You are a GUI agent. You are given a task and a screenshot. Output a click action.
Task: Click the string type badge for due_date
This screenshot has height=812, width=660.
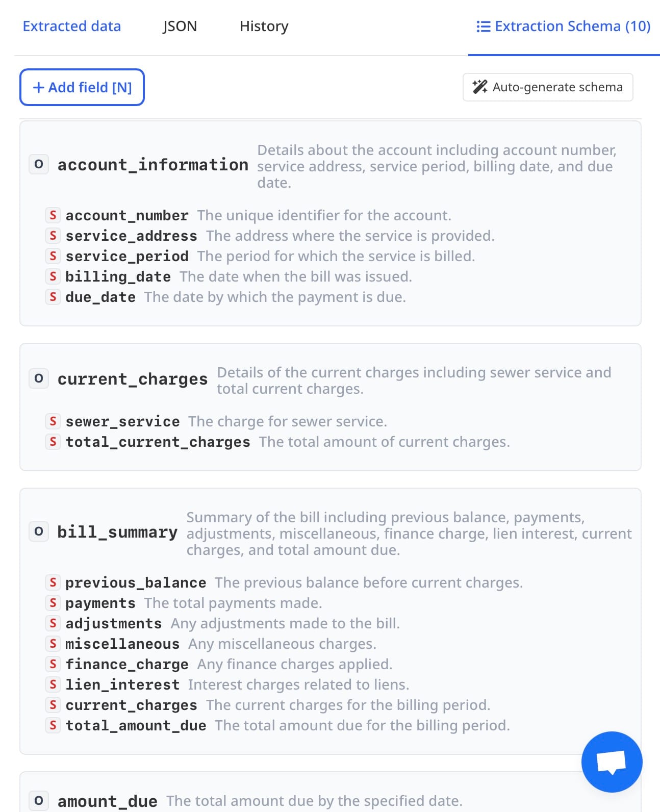53,297
